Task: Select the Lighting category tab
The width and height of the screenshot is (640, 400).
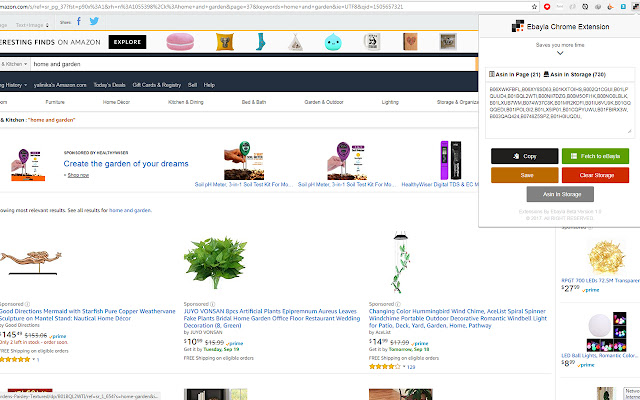Action: click(x=390, y=102)
